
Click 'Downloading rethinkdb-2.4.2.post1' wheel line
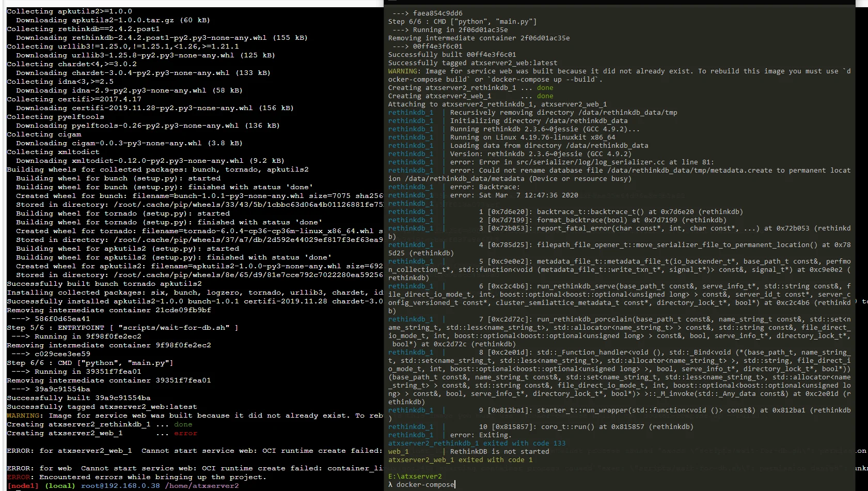click(162, 38)
